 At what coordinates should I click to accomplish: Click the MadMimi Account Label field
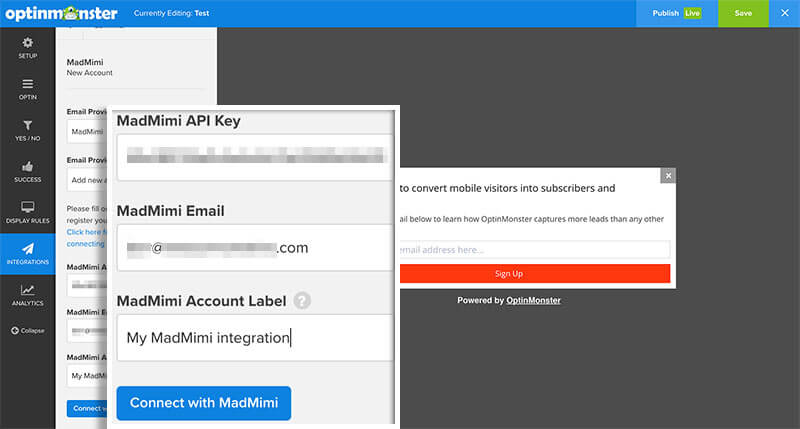point(255,338)
